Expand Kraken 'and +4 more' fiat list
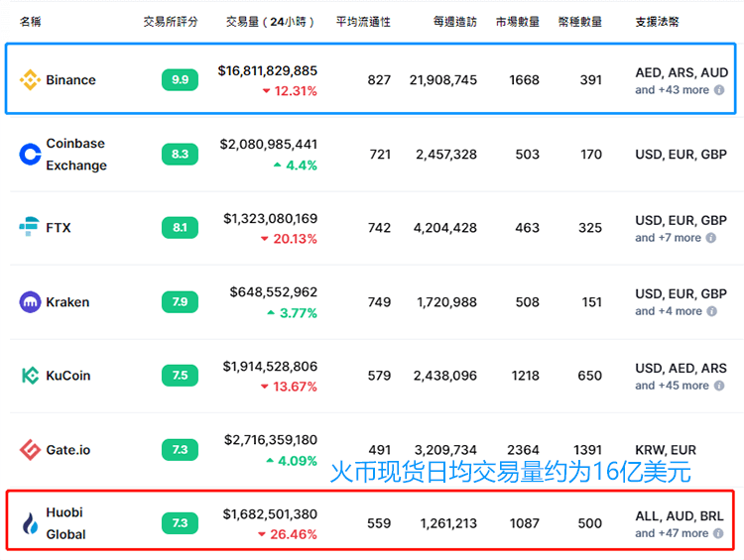 669,311
